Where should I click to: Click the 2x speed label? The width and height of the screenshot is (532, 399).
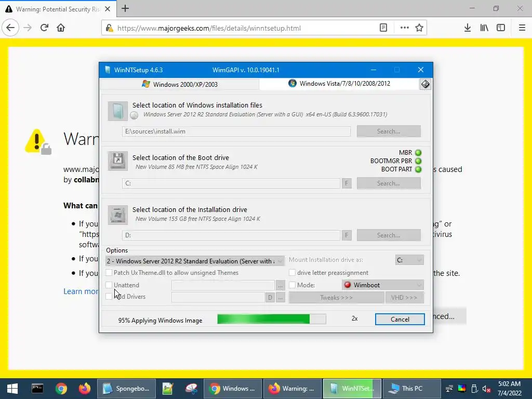[x=354, y=318]
